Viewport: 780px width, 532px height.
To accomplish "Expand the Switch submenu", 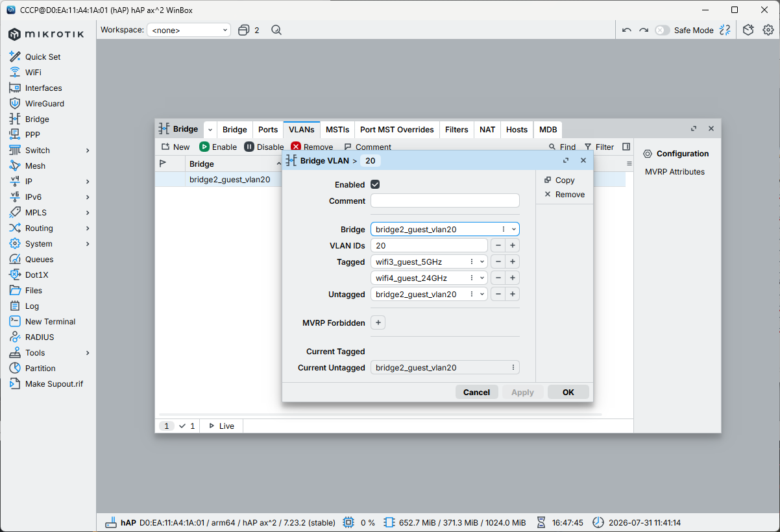I will (x=88, y=151).
